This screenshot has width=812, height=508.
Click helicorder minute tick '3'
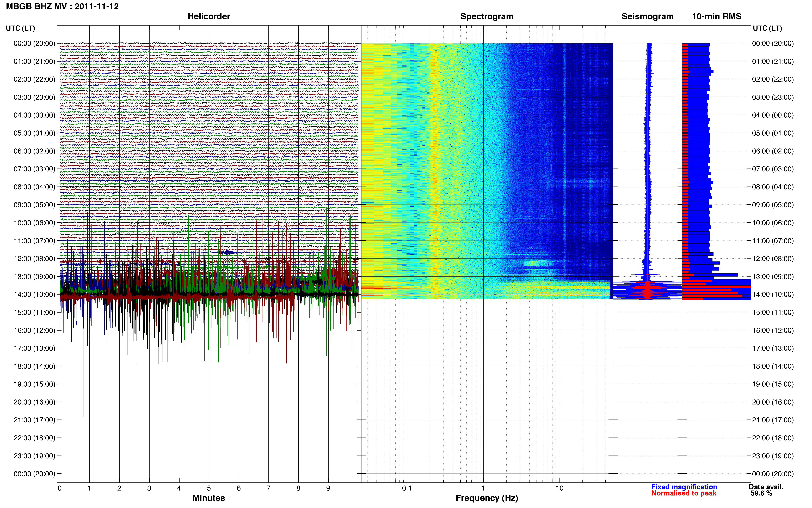coord(149,488)
